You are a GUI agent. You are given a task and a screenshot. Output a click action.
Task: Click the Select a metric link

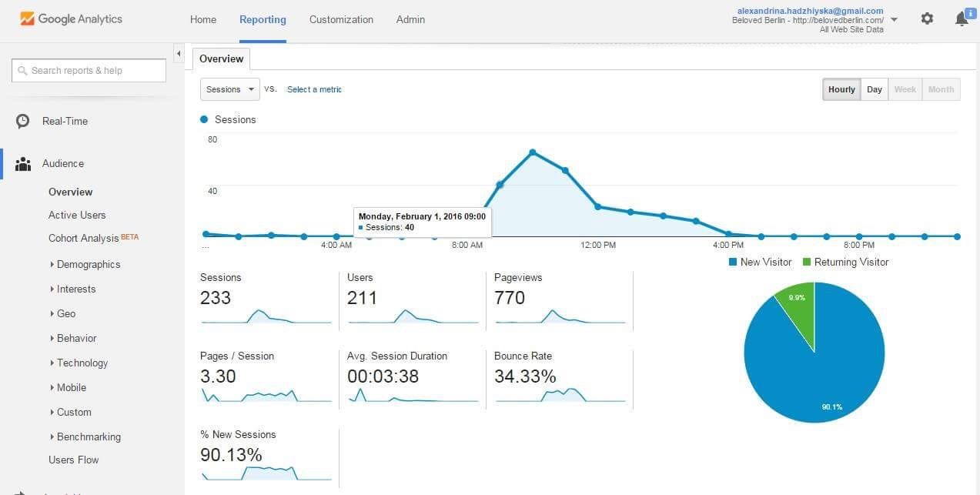(314, 89)
